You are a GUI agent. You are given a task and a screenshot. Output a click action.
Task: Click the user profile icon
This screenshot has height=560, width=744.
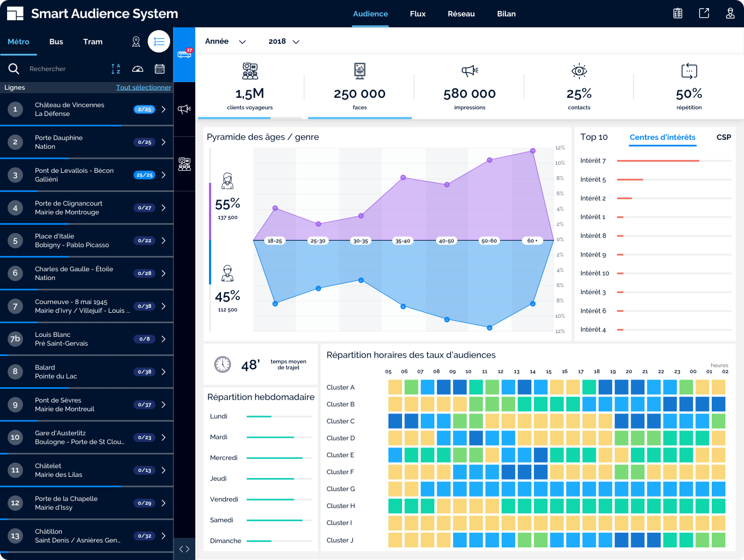(x=730, y=14)
